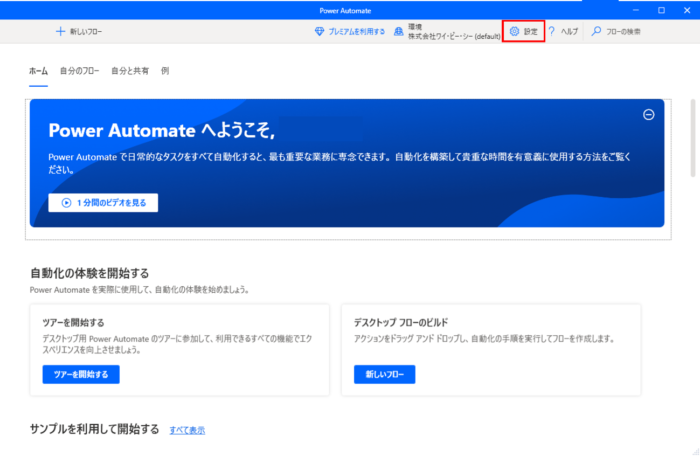Open the 環境 environment selector
The image size is (700, 456).
[447, 31]
